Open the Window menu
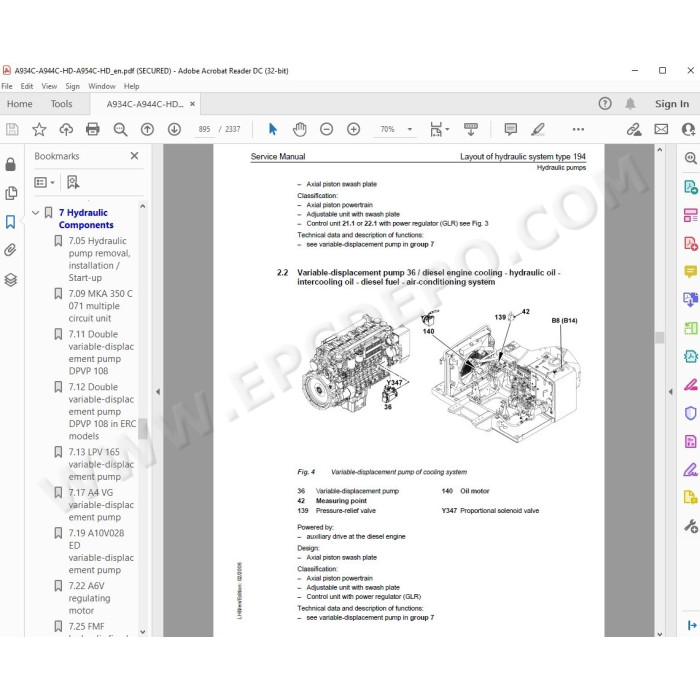This screenshot has width=700, height=700. (102, 86)
